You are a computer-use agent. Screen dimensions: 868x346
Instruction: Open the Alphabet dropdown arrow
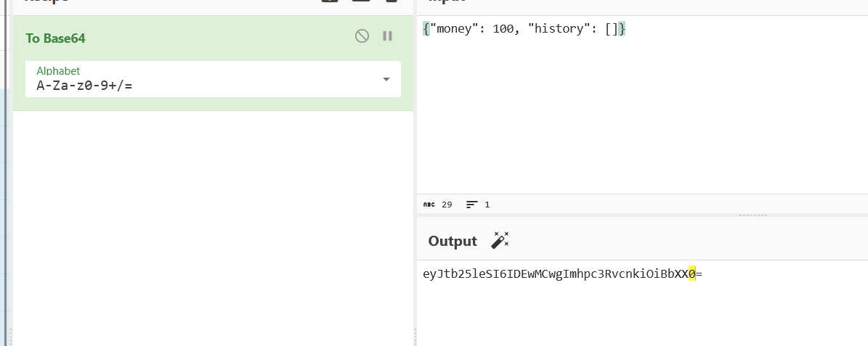click(x=386, y=79)
